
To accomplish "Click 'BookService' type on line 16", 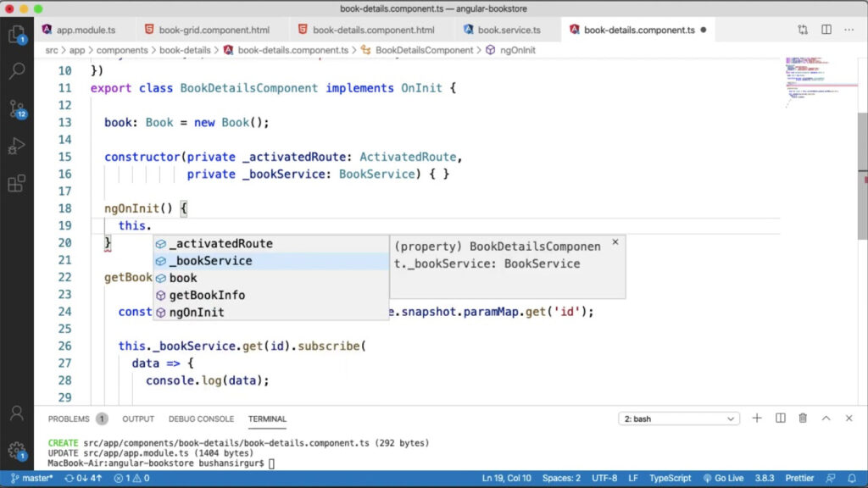I will point(376,174).
